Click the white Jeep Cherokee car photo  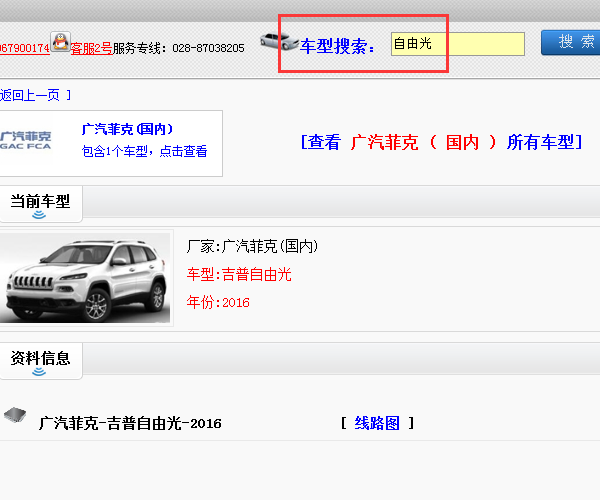click(x=85, y=278)
